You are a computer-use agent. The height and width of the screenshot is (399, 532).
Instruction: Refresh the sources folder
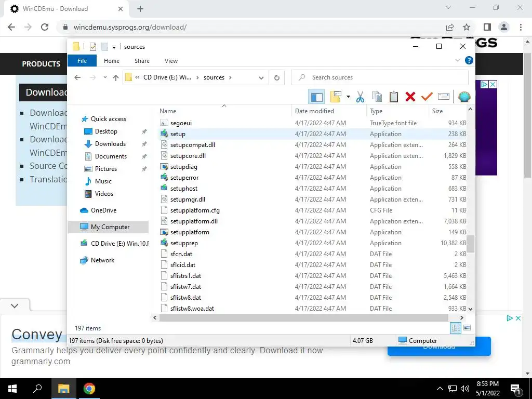point(277,78)
